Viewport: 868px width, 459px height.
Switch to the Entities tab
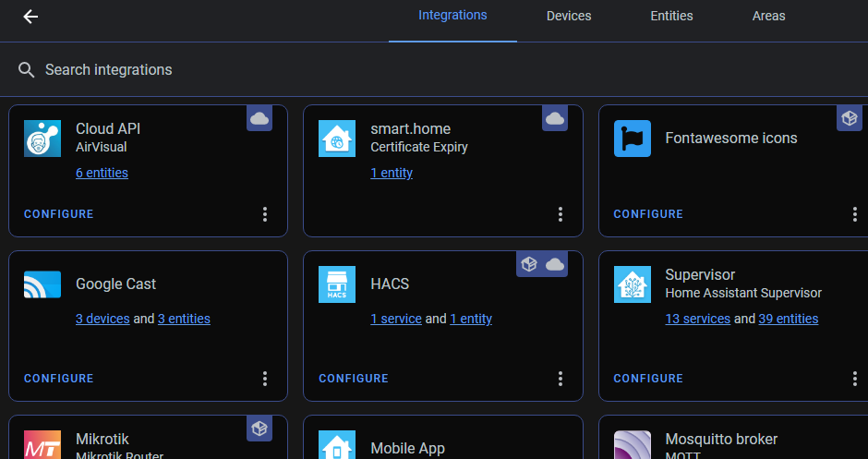[671, 16]
